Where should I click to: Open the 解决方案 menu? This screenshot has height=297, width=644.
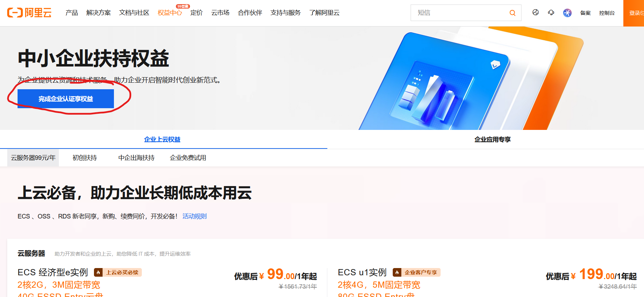98,13
